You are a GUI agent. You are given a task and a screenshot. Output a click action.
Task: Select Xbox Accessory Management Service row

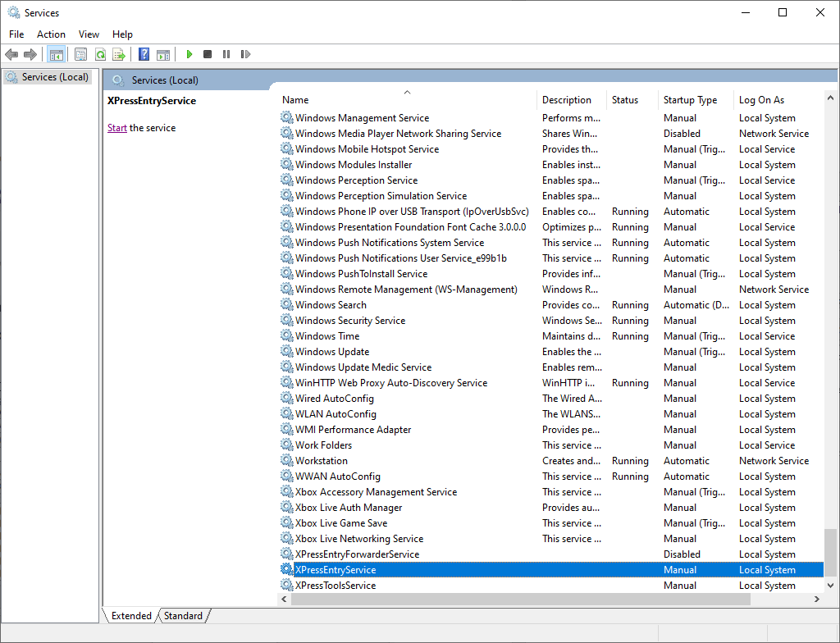(x=550, y=491)
